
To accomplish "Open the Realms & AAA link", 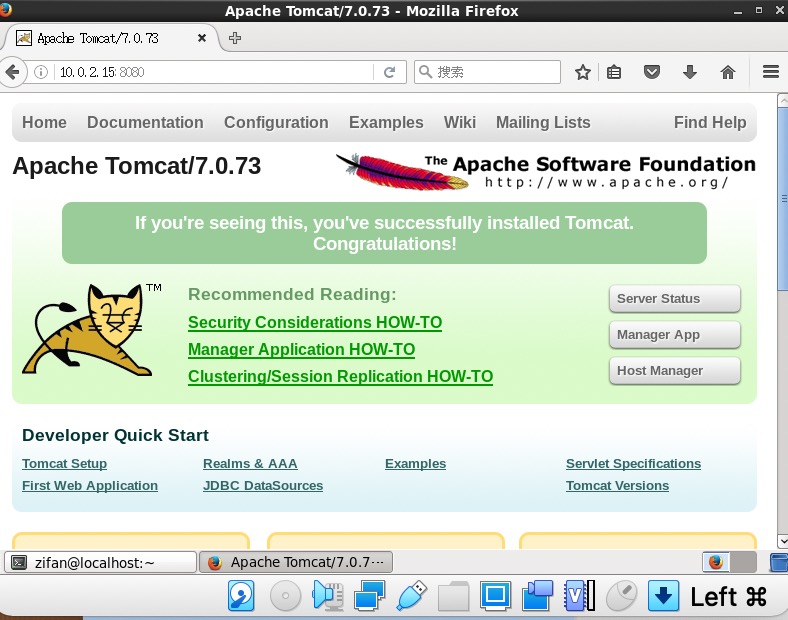I will click(x=250, y=464).
